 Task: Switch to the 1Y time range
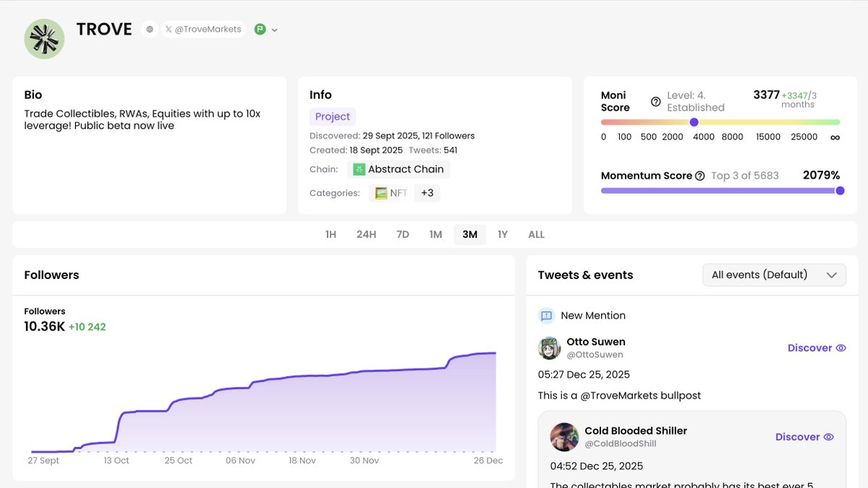(503, 234)
